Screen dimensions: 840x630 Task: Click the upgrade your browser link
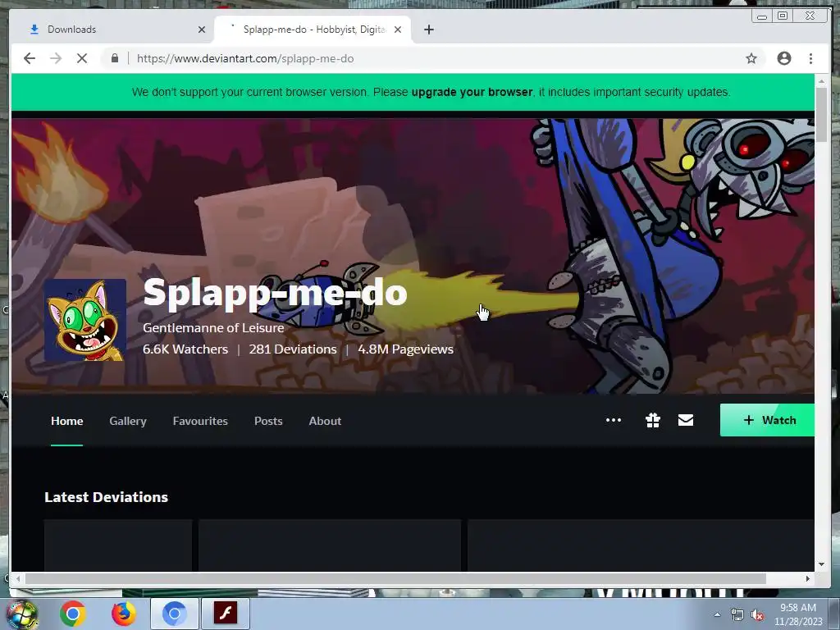[x=472, y=92]
